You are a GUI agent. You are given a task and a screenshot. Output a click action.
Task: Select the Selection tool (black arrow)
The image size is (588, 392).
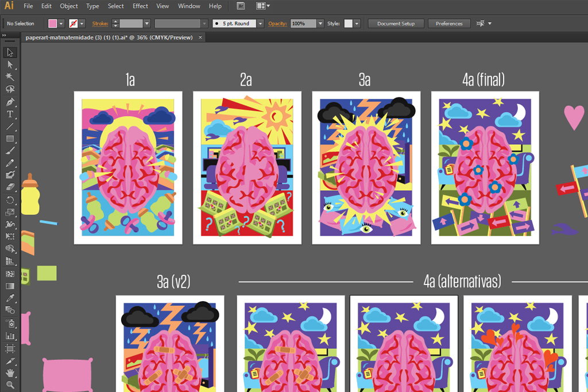(x=10, y=52)
